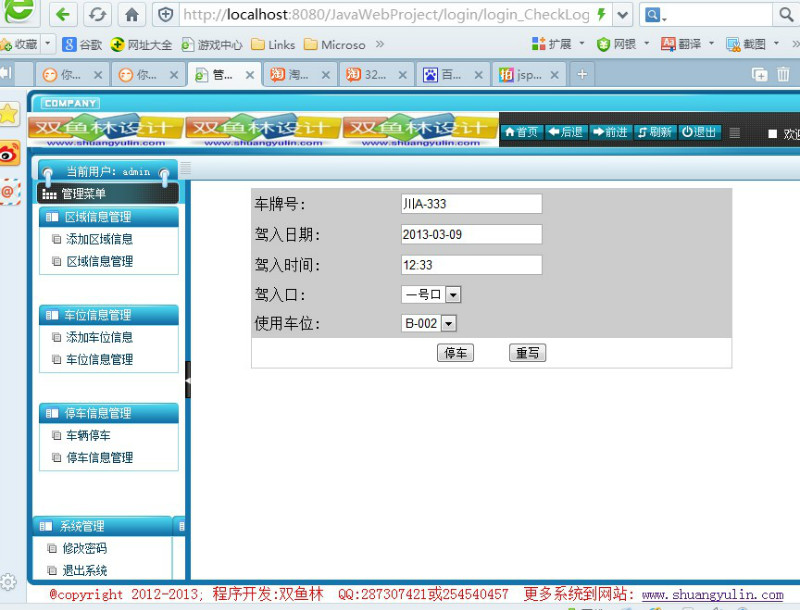The height and width of the screenshot is (610, 800).
Task: Go to browser home page icon
Action: coord(132,14)
